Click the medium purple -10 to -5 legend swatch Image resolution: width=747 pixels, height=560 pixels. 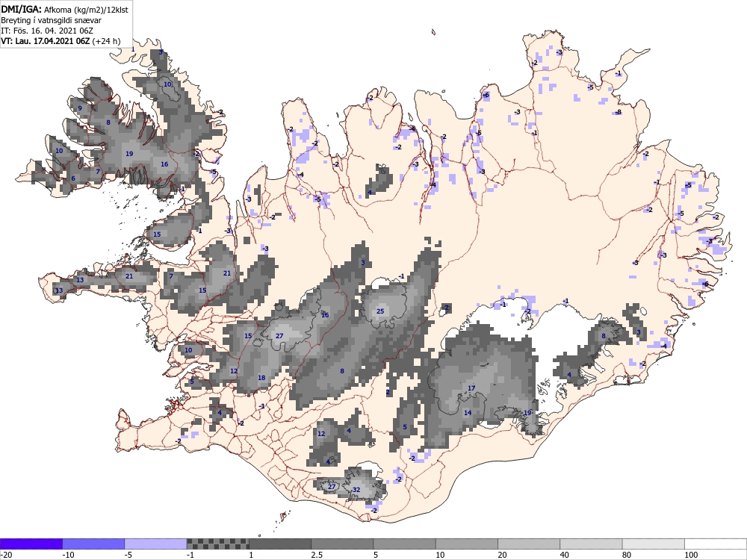click(93, 544)
